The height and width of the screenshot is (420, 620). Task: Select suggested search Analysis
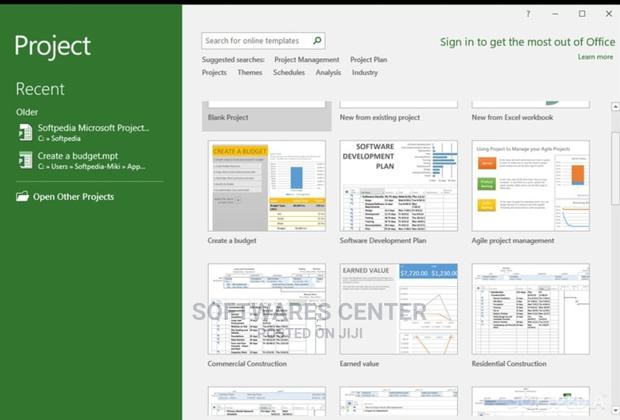328,73
